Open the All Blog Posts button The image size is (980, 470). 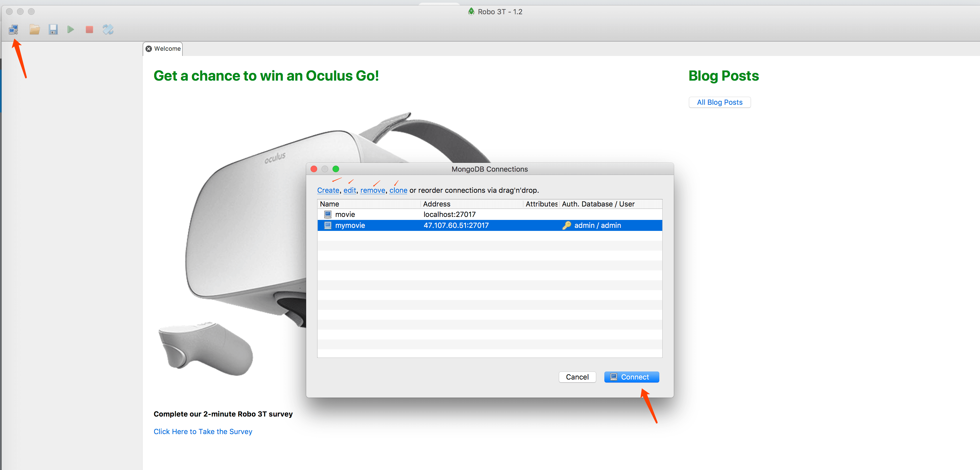tap(719, 102)
